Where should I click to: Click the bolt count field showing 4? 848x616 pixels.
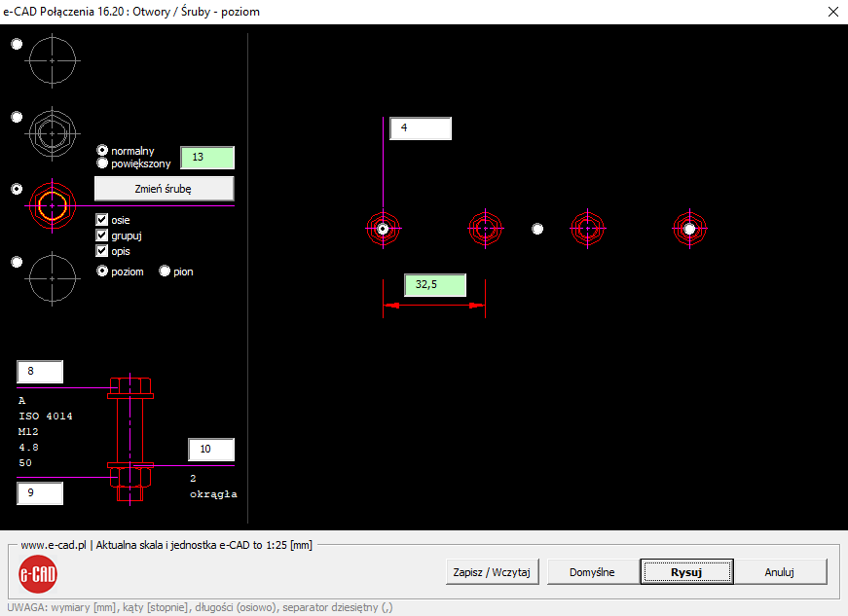(x=421, y=128)
